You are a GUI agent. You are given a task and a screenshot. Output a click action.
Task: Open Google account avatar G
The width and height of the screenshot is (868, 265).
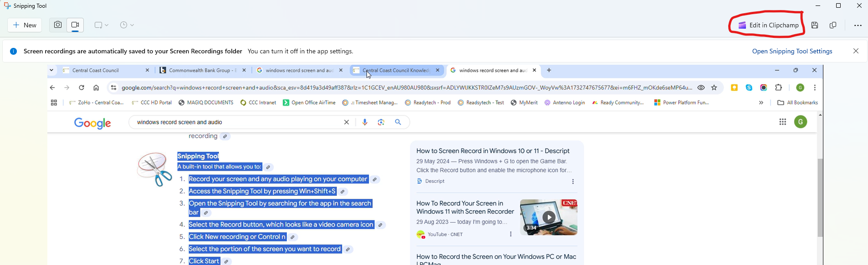(x=801, y=122)
